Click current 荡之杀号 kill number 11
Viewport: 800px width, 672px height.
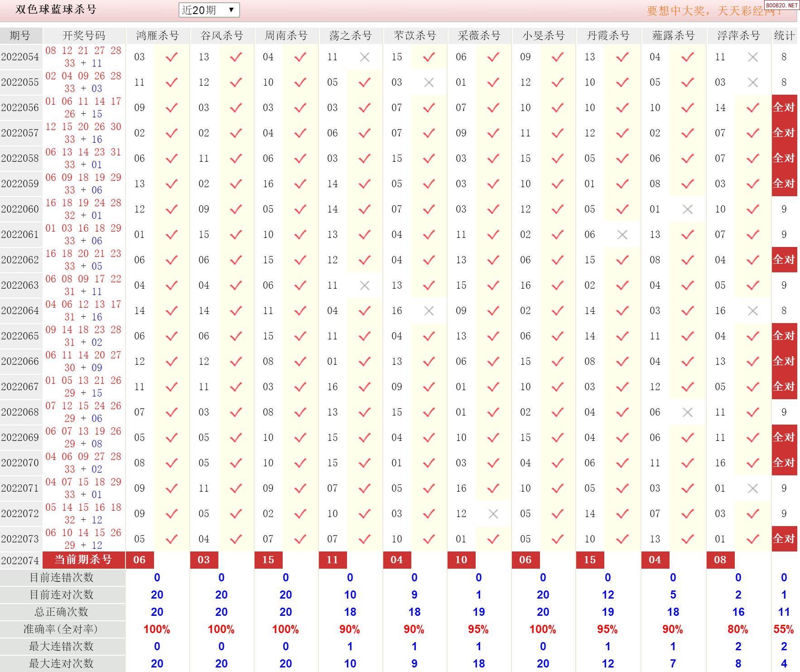pyautogui.click(x=333, y=560)
